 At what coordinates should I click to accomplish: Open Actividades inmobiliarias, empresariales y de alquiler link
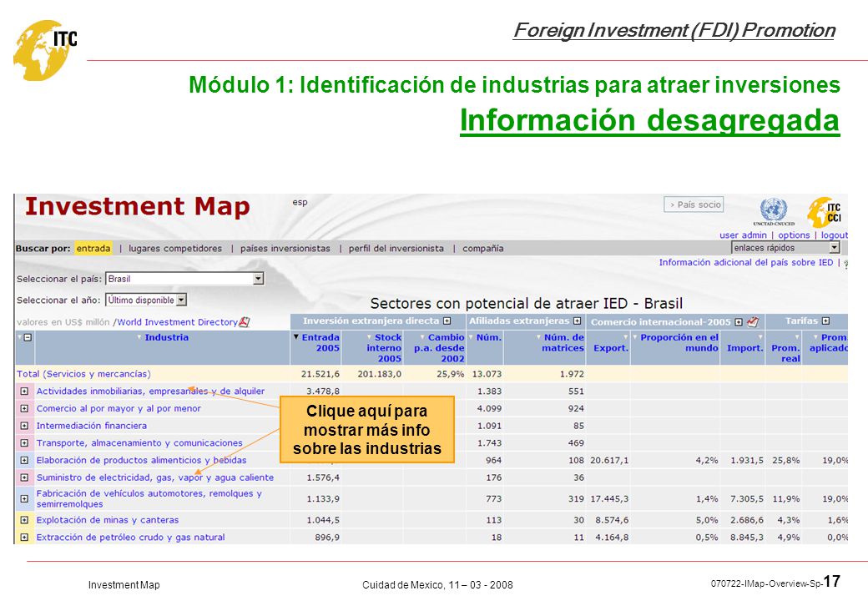150,391
